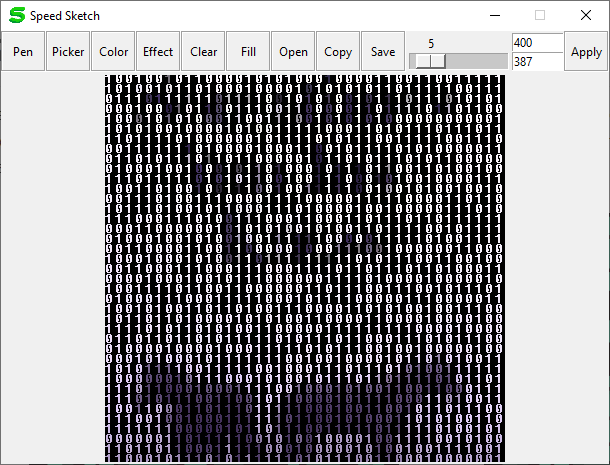Clear the canvas with Clear button
Image resolution: width=610 pixels, height=465 pixels.
click(203, 52)
